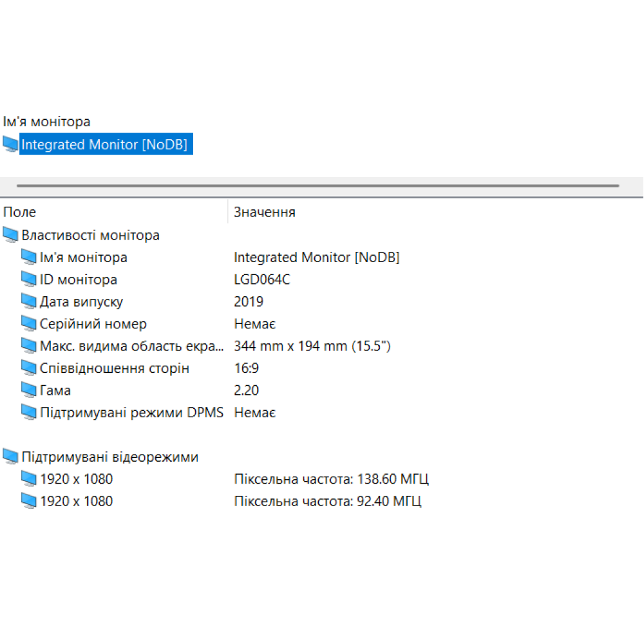644x644 pixels.
Task: Click the monitor icon beside Ім'я монітора
Action: pos(30,256)
